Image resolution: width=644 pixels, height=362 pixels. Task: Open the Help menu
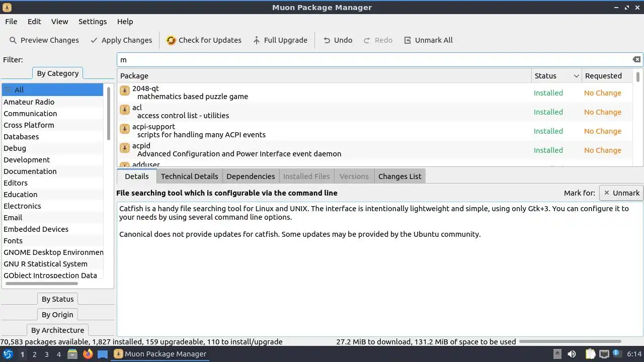point(125,22)
